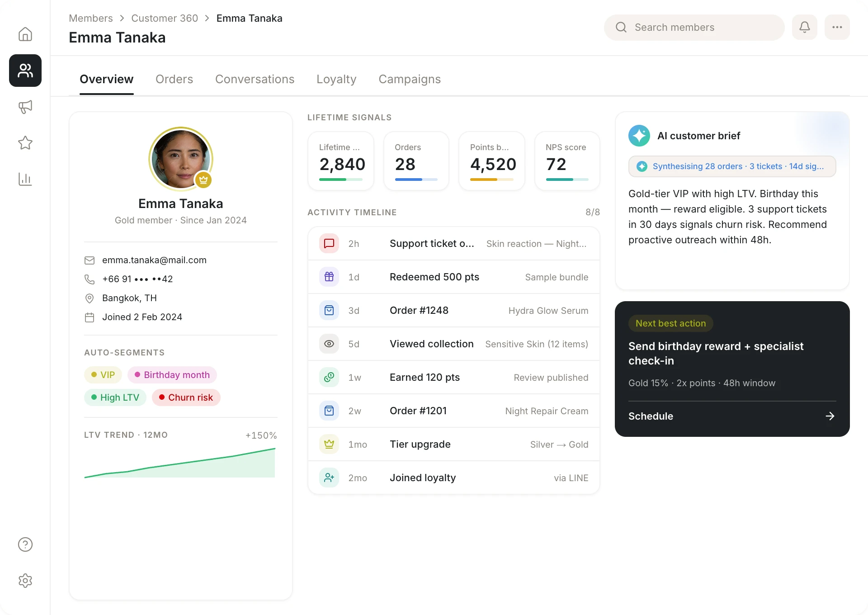Open the star Loyalty sidebar icon

pyautogui.click(x=25, y=143)
